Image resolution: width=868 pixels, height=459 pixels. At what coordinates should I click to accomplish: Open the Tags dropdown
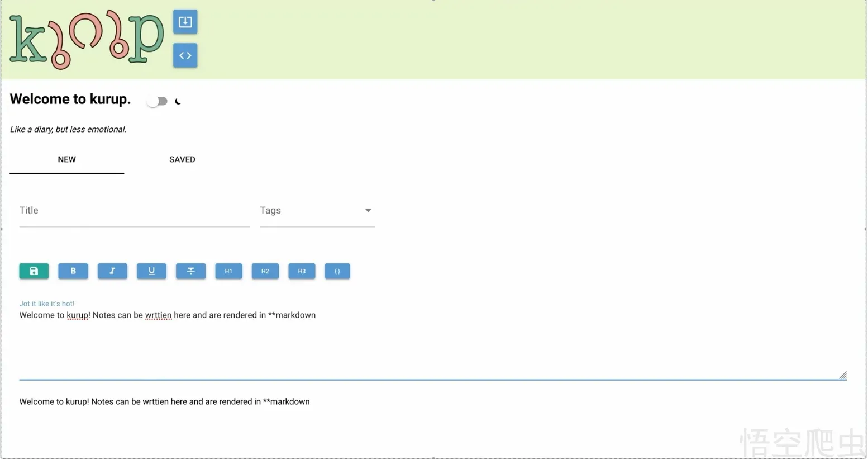point(317,211)
